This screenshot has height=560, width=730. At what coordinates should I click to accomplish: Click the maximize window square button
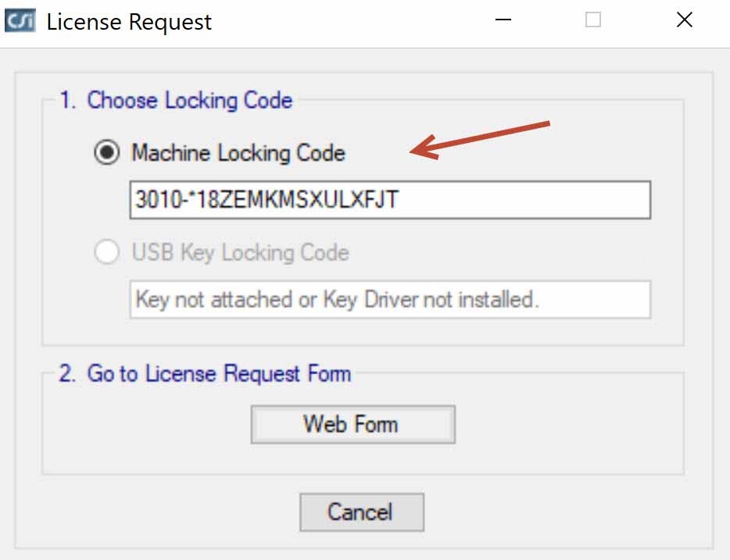593,20
